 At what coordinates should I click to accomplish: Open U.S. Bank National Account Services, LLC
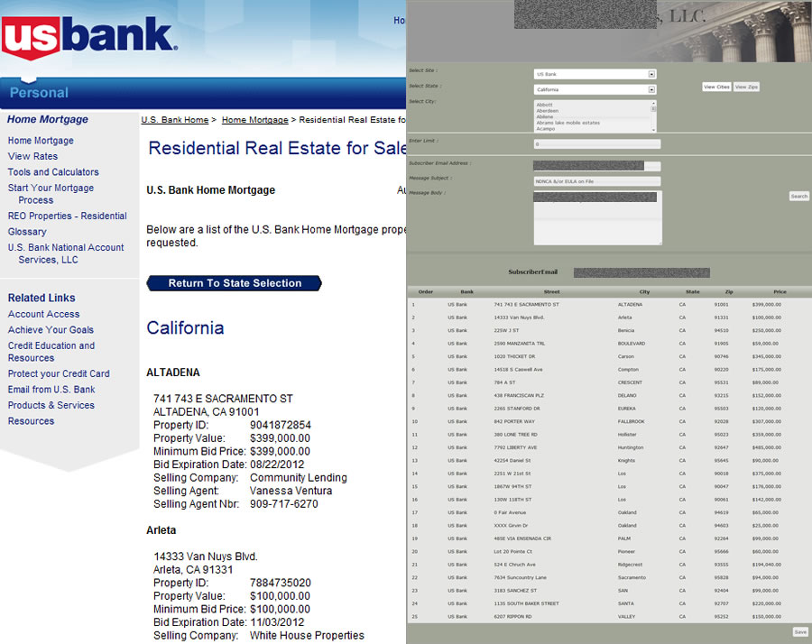(x=66, y=253)
